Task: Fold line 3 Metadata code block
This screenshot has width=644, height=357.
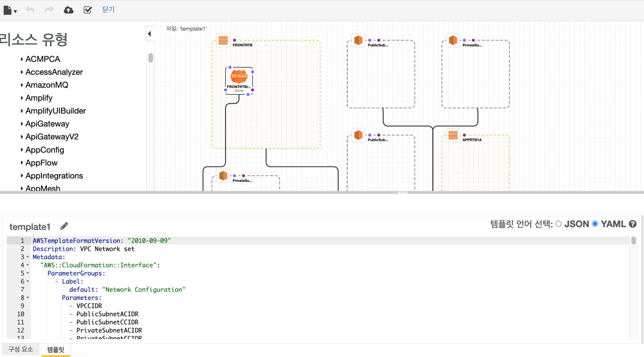Action: point(28,257)
